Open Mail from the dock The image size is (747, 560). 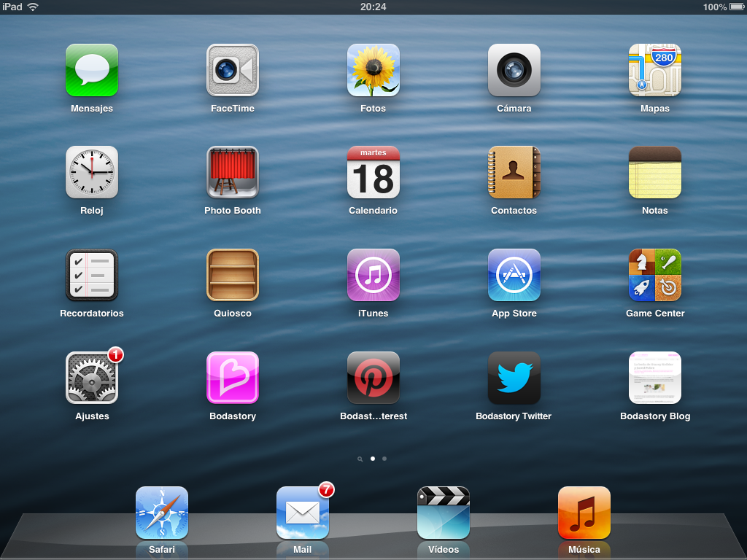click(x=303, y=513)
